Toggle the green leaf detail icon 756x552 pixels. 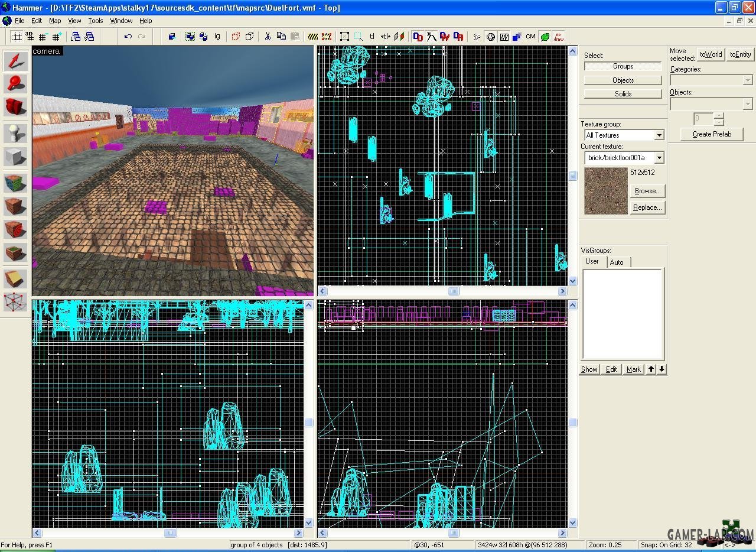545,37
